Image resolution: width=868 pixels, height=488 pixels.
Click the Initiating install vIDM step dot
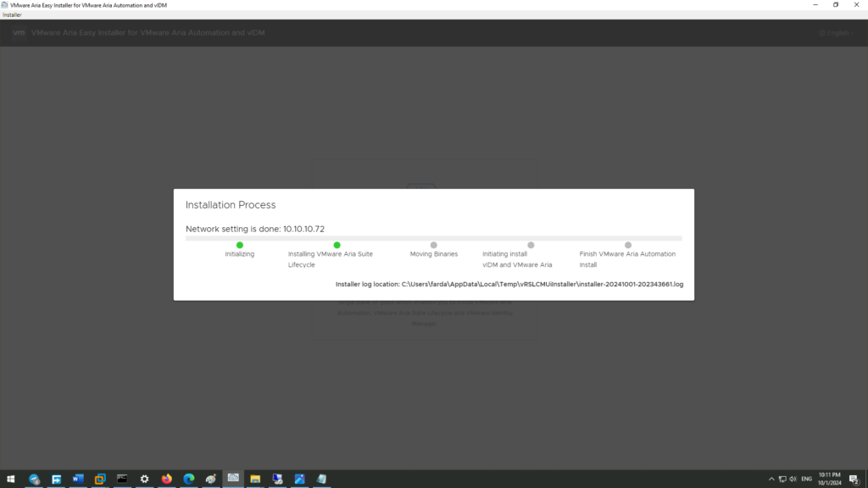click(x=531, y=245)
